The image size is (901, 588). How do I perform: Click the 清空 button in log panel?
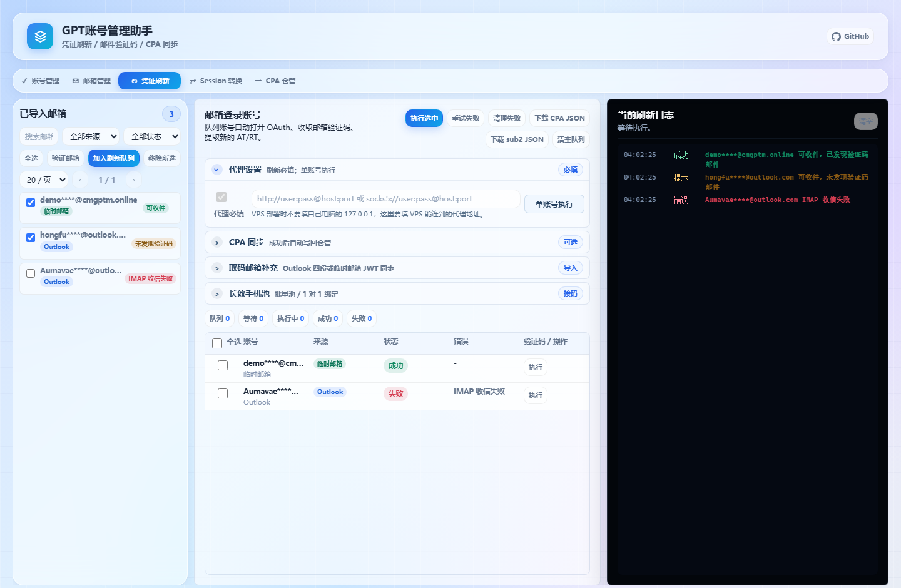866,121
